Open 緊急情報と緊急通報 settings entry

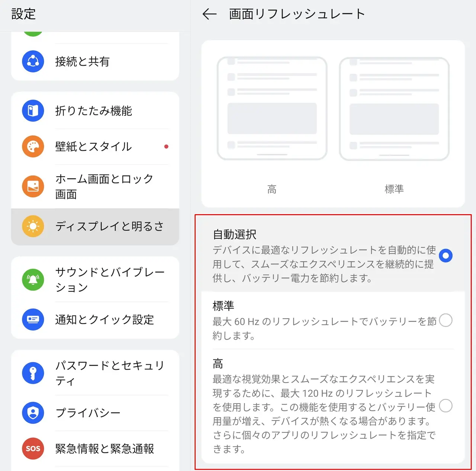point(95,448)
